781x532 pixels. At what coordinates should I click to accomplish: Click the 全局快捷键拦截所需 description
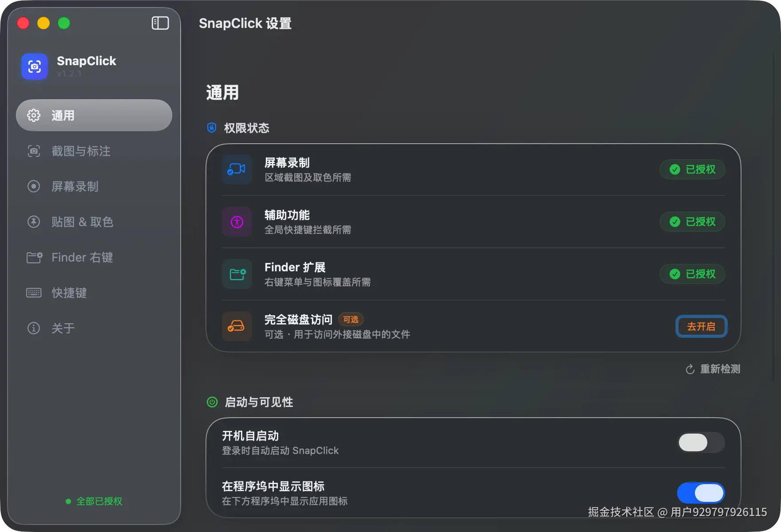coord(308,230)
